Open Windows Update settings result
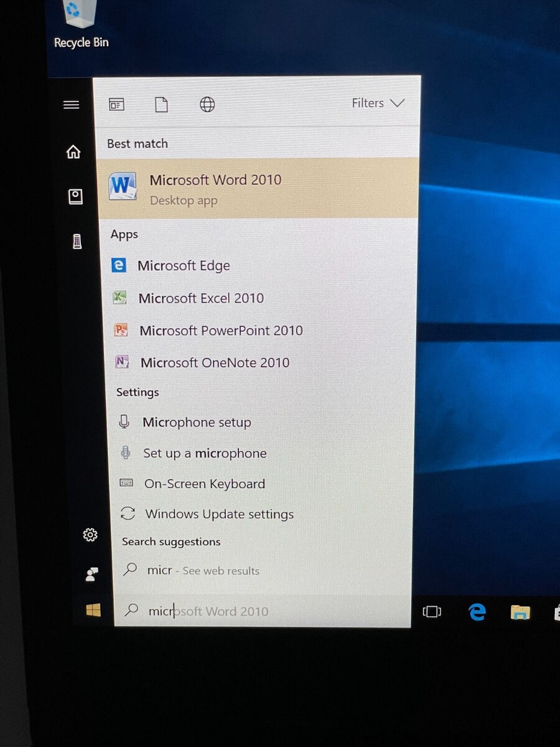560x747 pixels. coord(219,514)
